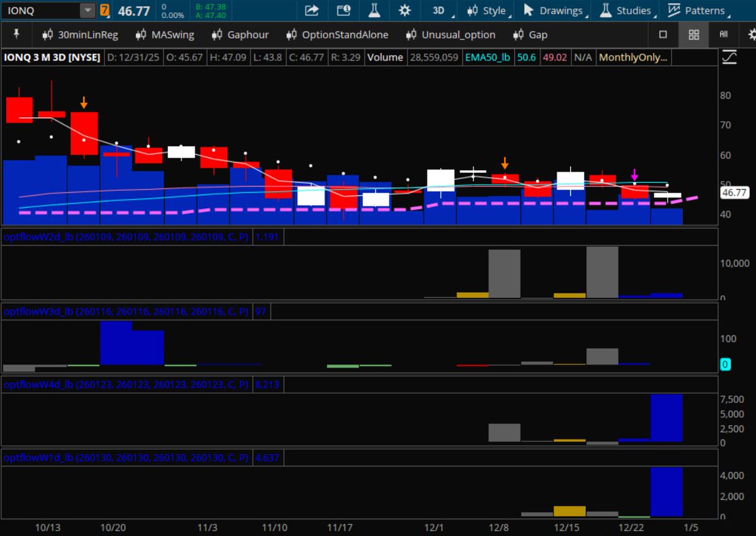Viewport: 756px width, 536px height.
Task: Click the 49.02 pink EMA value
Action: 555,57
